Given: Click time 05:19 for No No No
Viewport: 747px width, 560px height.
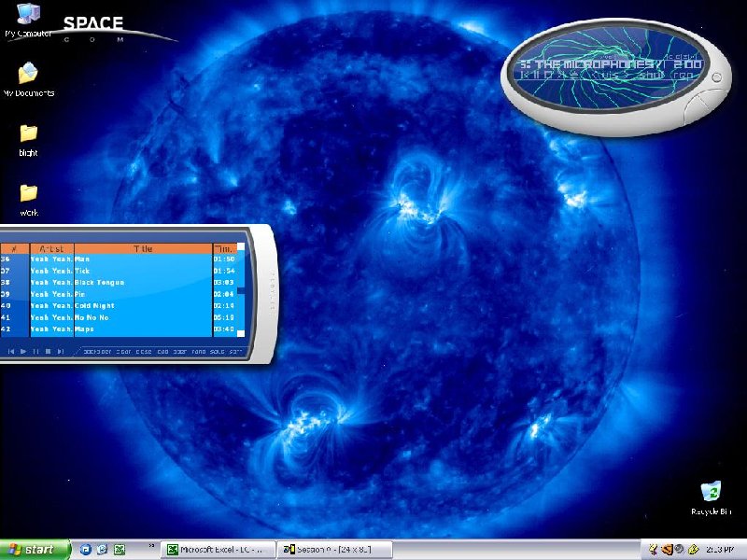Looking at the screenshot, I should click(223, 317).
